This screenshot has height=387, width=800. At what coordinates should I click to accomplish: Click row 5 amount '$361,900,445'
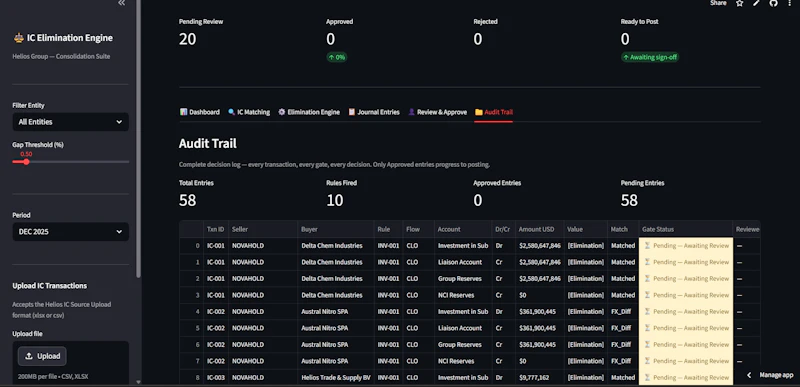(x=540, y=328)
